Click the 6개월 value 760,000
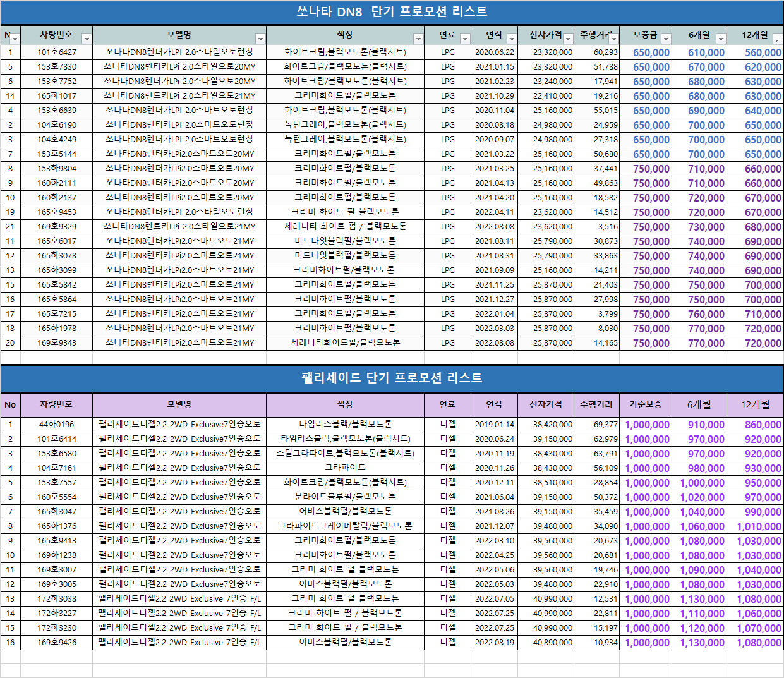 (x=699, y=314)
